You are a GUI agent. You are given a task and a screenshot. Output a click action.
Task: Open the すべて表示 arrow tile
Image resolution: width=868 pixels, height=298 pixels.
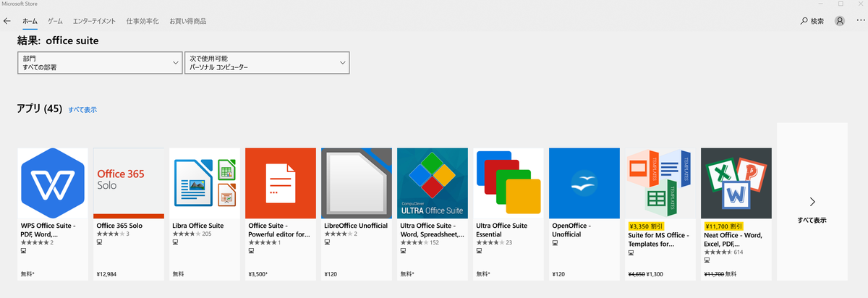click(x=812, y=202)
